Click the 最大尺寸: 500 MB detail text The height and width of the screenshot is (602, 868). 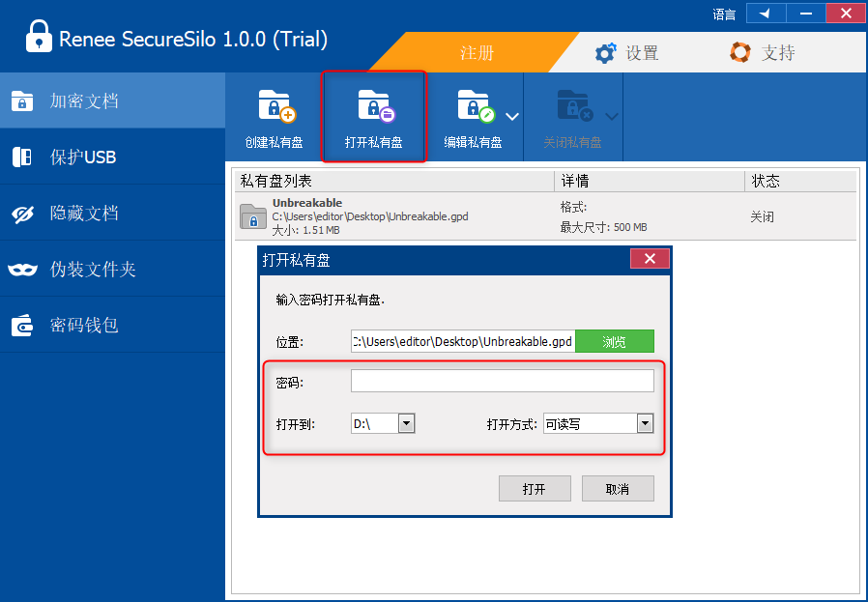[603, 227]
